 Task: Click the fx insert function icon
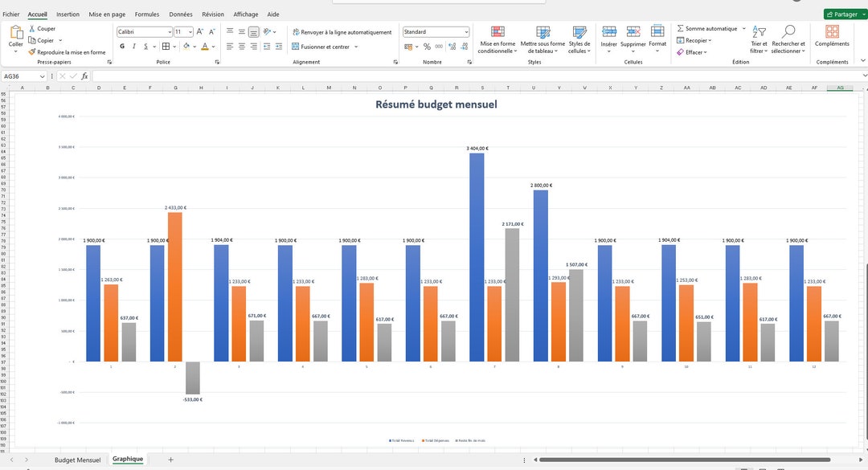pyautogui.click(x=84, y=76)
